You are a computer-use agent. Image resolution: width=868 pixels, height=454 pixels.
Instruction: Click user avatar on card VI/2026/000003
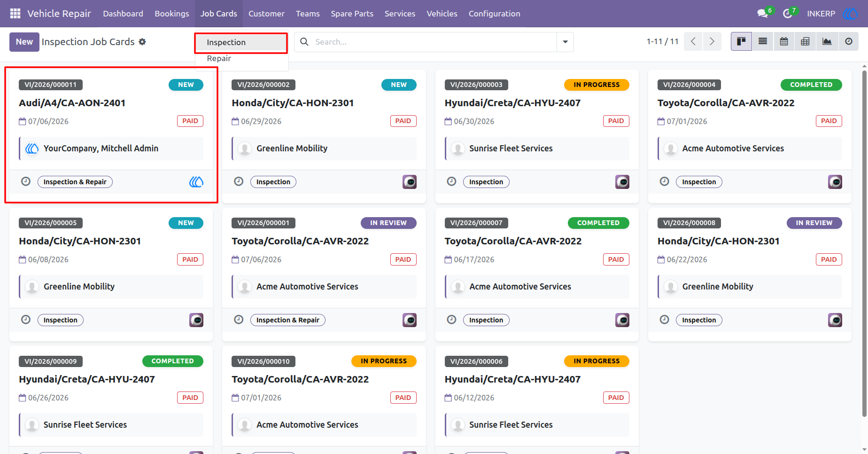click(x=622, y=182)
